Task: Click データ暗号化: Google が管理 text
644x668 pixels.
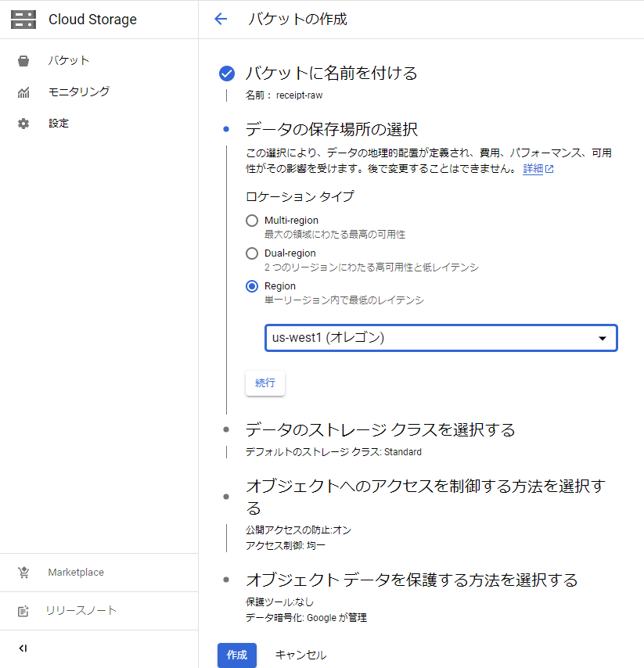Action: click(x=306, y=618)
